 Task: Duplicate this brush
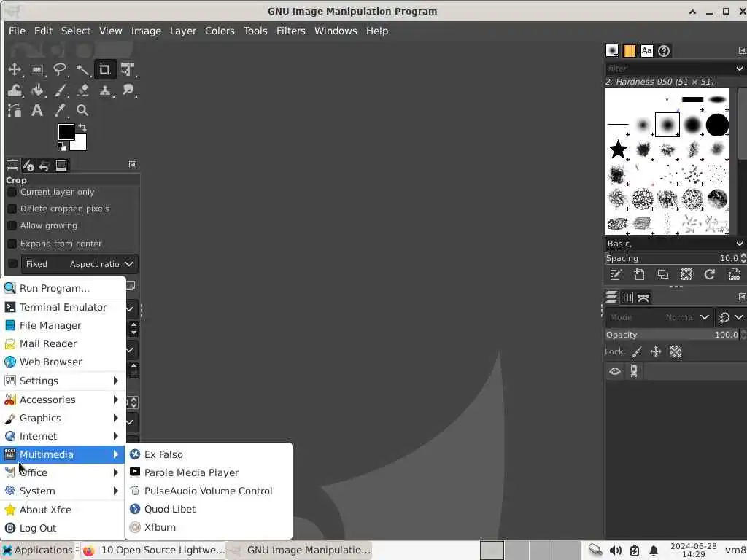[x=662, y=274]
